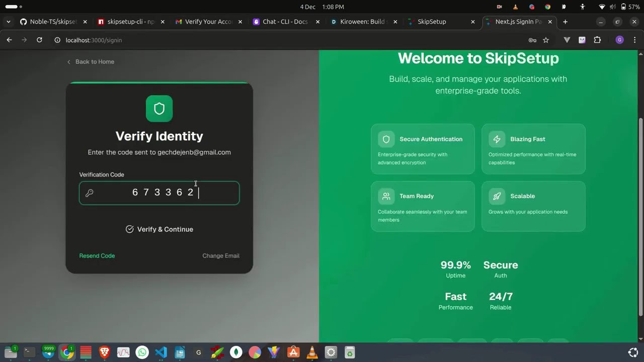
Task: Close the Next.js SignIn Page tab
Action: click(x=550, y=22)
